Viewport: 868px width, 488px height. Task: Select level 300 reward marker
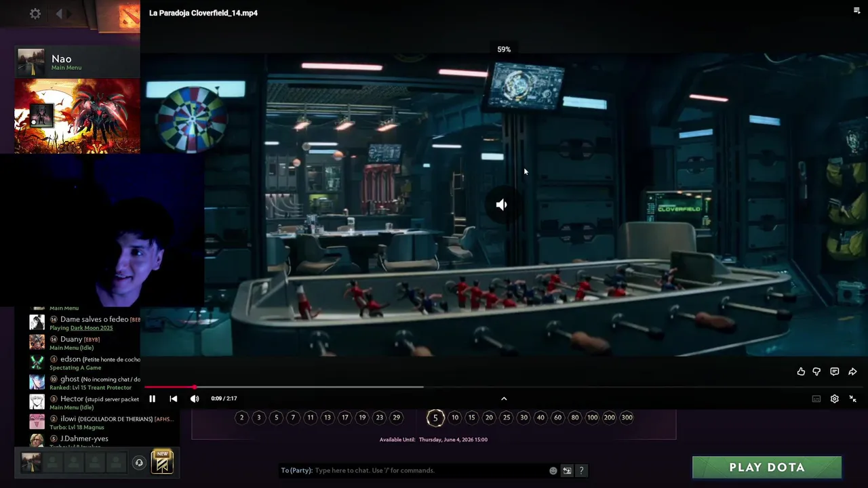click(627, 418)
